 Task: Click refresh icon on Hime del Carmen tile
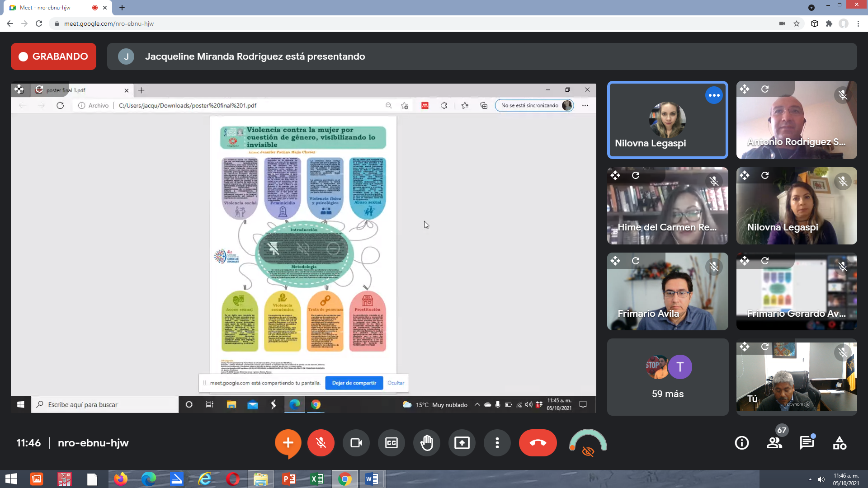636,175
